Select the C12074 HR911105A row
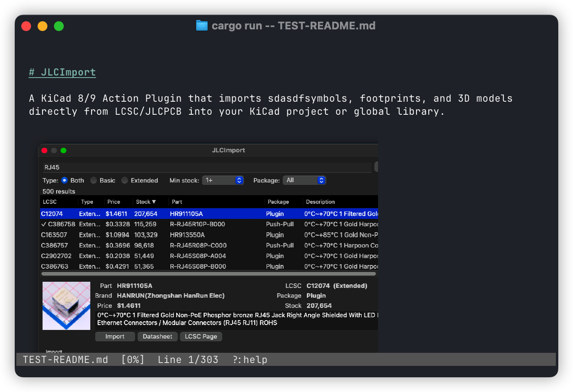Screen dimensions: 573x392 pyautogui.click(x=209, y=214)
